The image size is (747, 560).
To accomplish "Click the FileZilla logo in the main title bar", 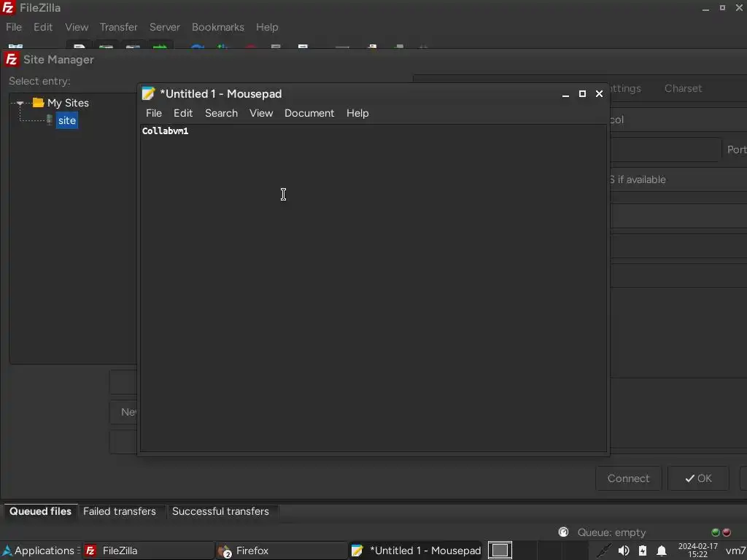I will tap(8, 7).
